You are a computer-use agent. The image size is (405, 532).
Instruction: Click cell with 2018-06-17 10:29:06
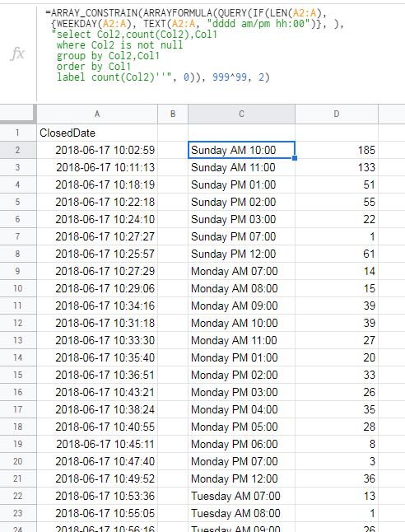coord(97,288)
